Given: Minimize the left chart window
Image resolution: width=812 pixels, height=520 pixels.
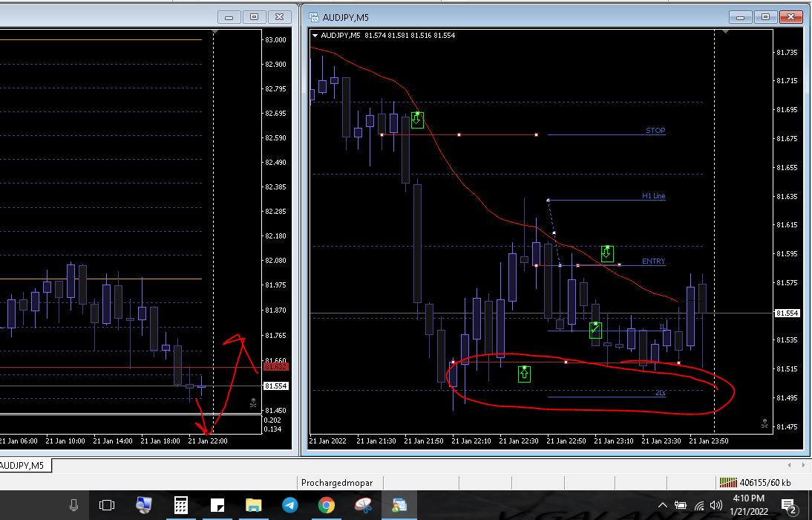Looking at the screenshot, I should click(229, 17).
